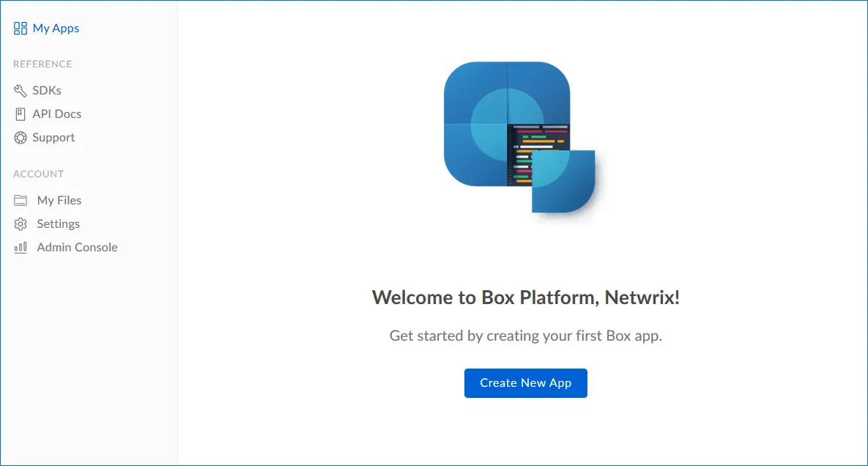Open the Admin Console

[x=77, y=248]
